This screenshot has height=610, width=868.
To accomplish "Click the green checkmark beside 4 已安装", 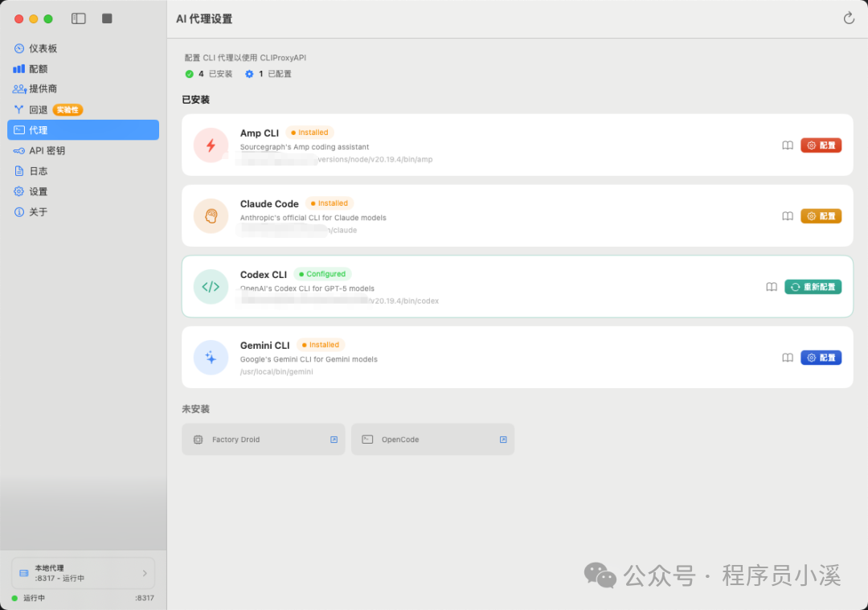I will coord(190,74).
